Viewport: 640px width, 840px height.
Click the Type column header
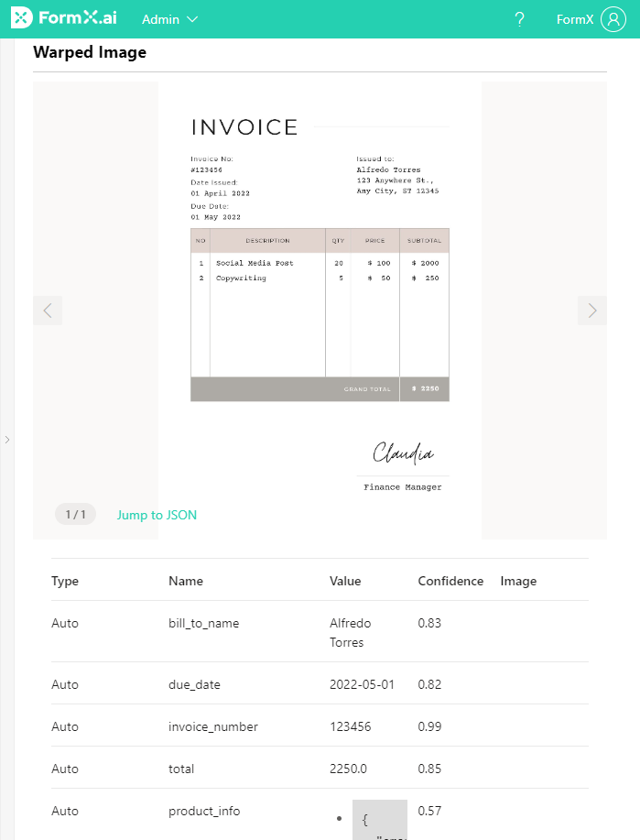click(65, 581)
